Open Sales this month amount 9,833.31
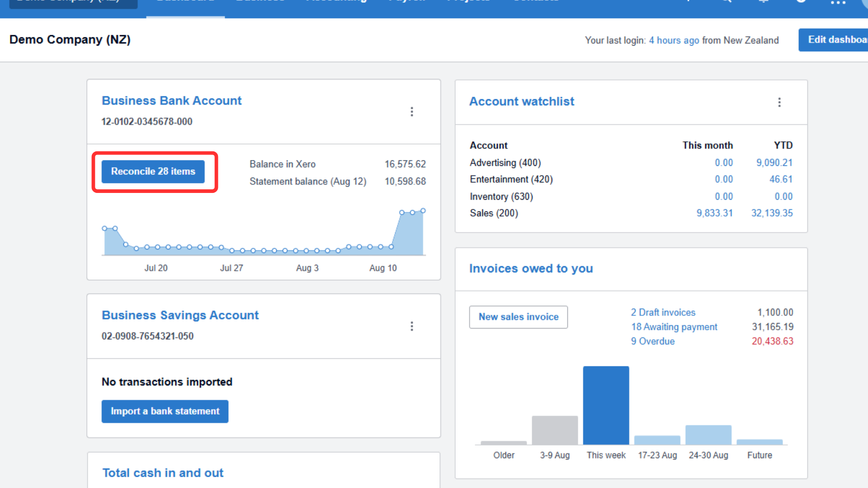 (x=714, y=213)
